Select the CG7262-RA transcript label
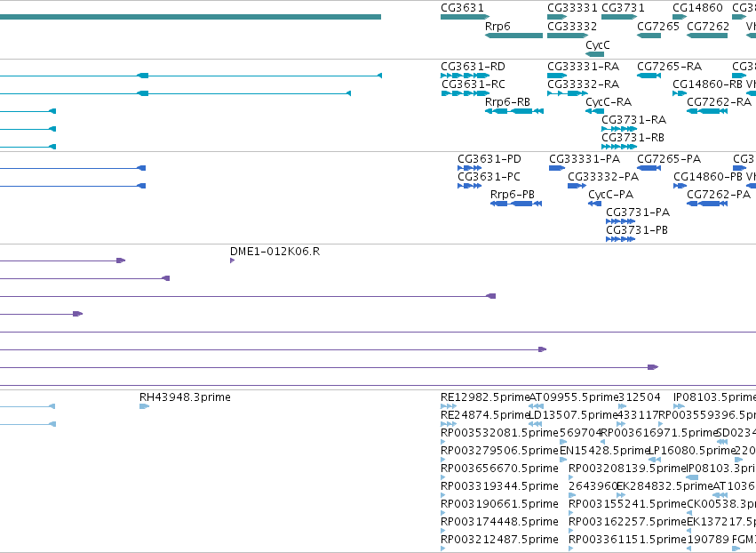 pos(719,102)
